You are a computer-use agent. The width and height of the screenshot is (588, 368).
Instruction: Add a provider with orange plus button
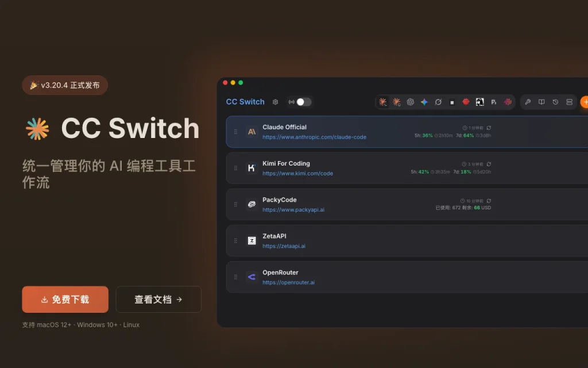585,102
